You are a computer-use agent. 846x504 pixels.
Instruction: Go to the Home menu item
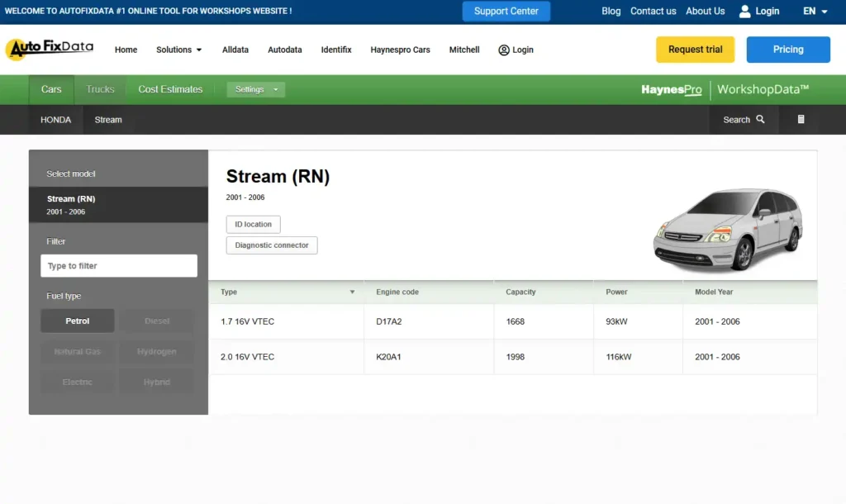coord(126,50)
